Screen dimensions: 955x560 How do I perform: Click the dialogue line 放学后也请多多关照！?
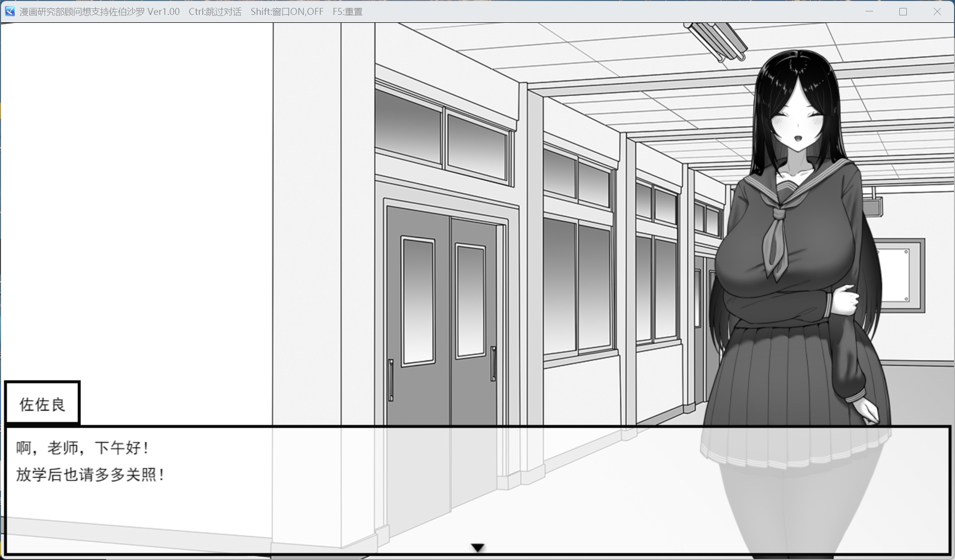coord(90,475)
